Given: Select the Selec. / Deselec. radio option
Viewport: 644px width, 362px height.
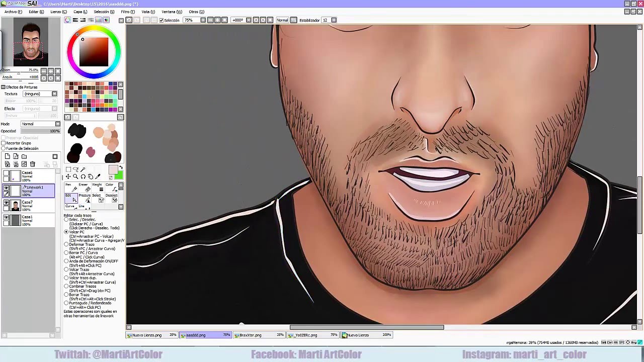Looking at the screenshot, I should [66, 220].
